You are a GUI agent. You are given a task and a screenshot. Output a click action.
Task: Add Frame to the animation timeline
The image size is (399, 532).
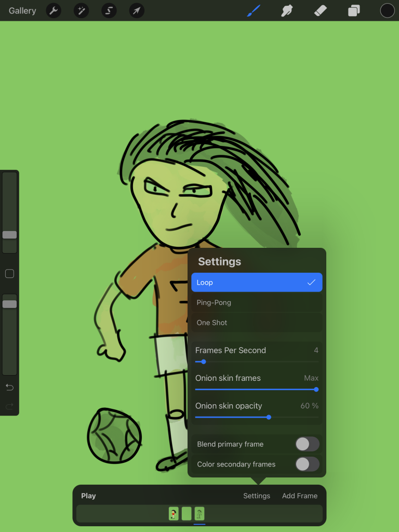(300, 496)
